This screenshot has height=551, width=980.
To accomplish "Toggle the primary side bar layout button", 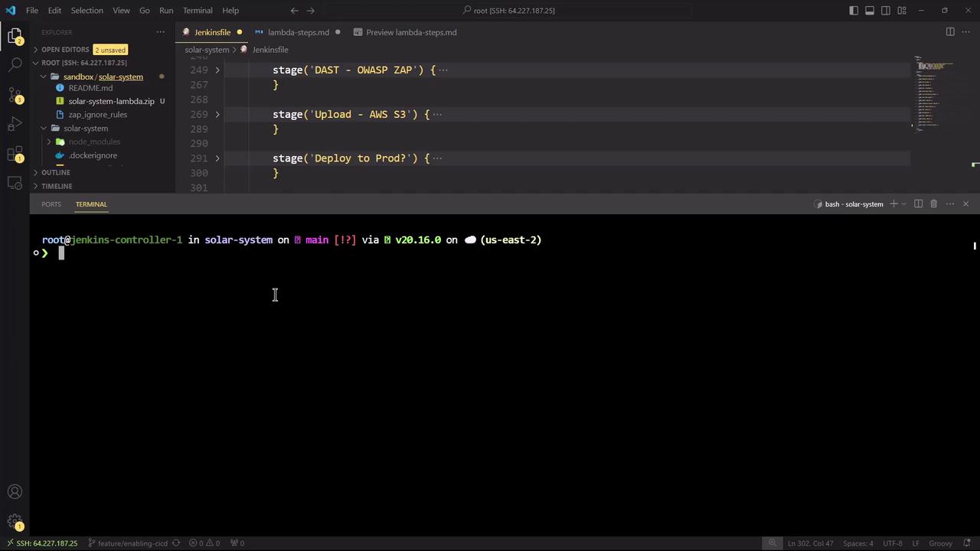I will [x=854, y=11].
